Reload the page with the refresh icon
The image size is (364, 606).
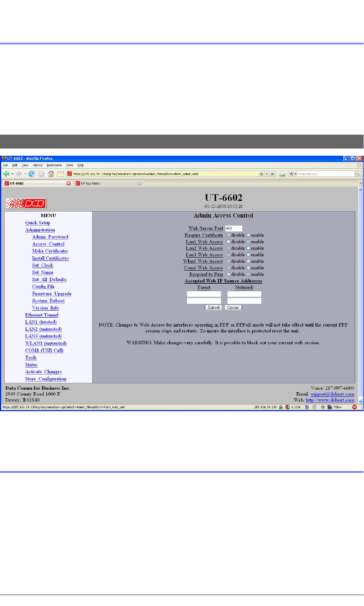(32, 173)
